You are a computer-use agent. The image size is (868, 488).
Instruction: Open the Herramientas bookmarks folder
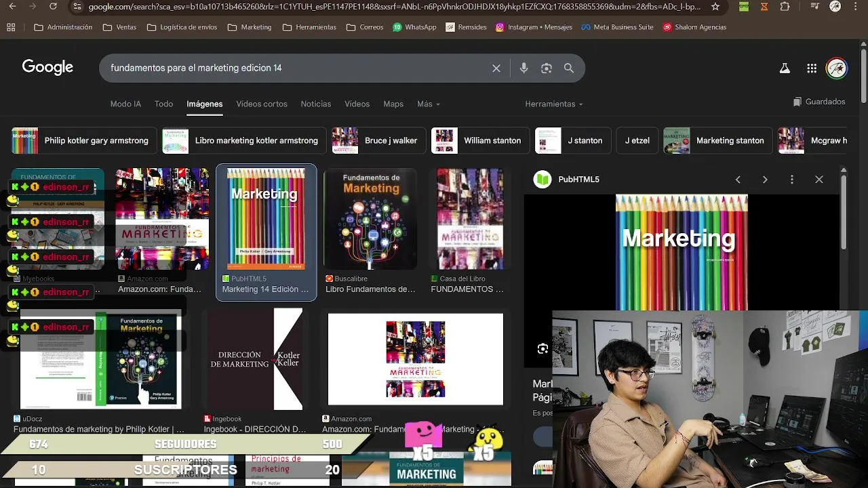309,27
